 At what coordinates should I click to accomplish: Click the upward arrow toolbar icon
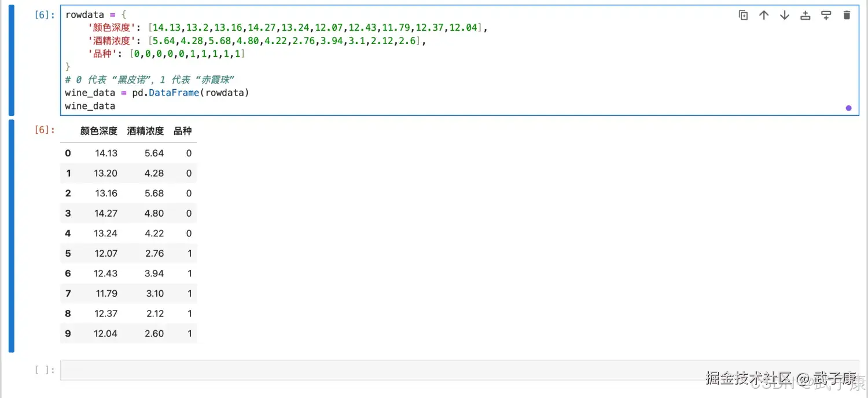coord(764,15)
